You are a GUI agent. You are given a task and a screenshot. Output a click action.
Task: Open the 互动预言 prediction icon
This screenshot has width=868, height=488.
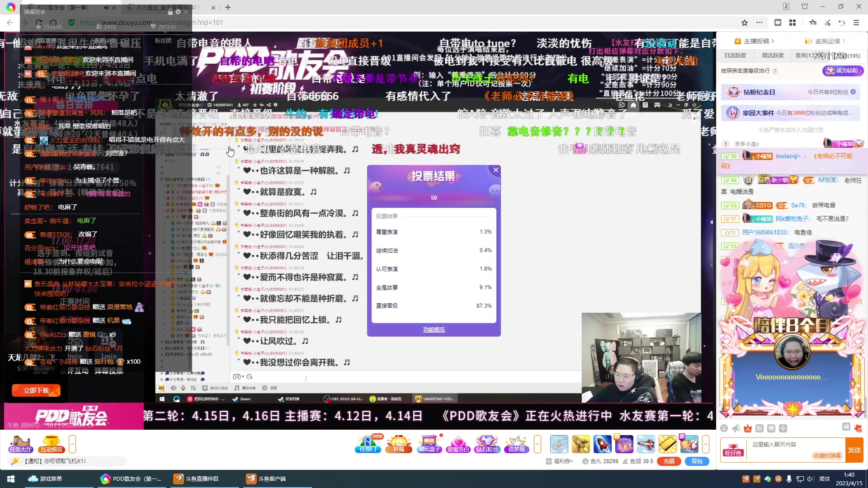(x=51, y=444)
